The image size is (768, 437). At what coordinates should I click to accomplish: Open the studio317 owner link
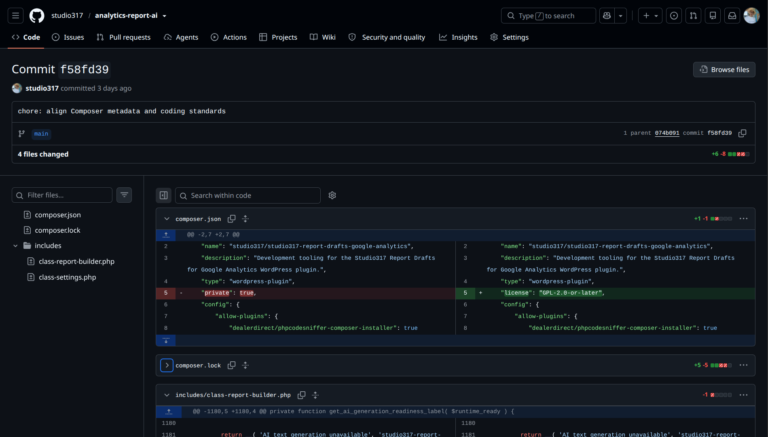tap(67, 16)
